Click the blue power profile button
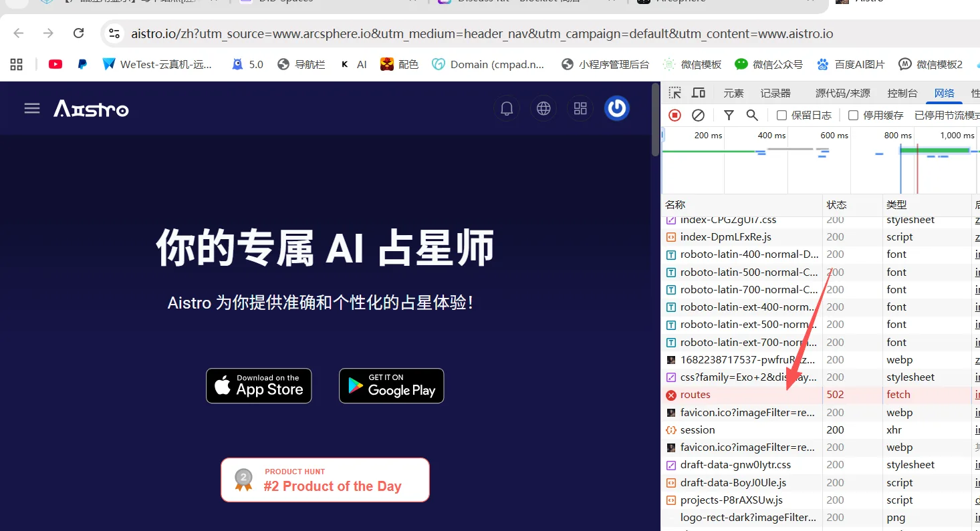Screen dimensions: 980x531 [x=617, y=108]
